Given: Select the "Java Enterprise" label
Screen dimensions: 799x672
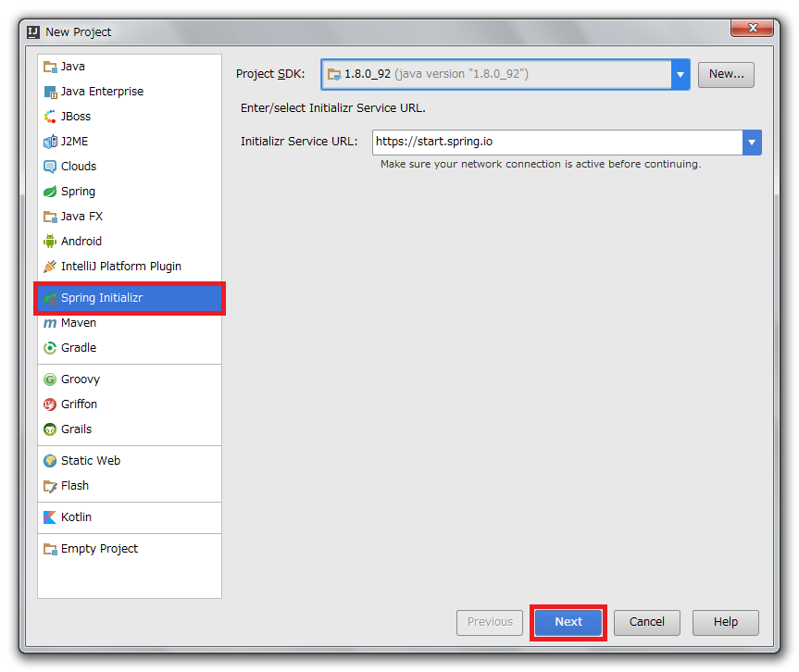Looking at the screenshot, I should point(103,92).
